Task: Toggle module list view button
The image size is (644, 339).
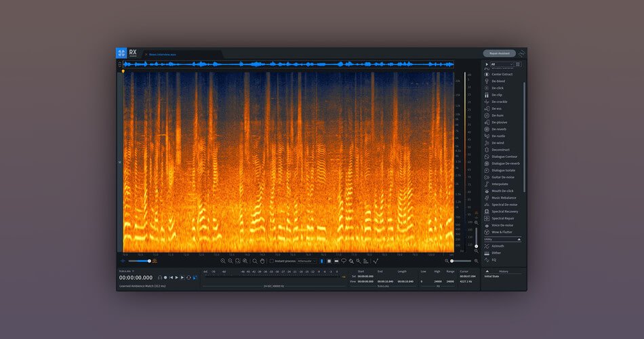Action: pos(518,64)
